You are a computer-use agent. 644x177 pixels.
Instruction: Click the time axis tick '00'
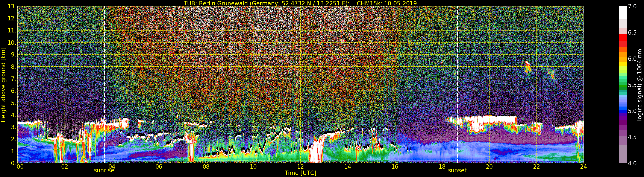click(20, 166)
